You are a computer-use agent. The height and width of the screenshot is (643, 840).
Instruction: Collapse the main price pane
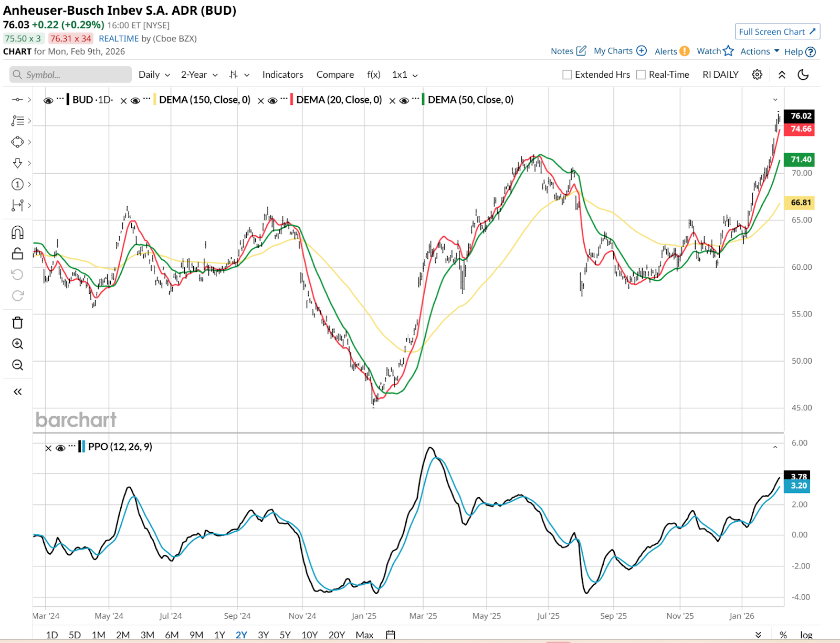tap(775, 100)
